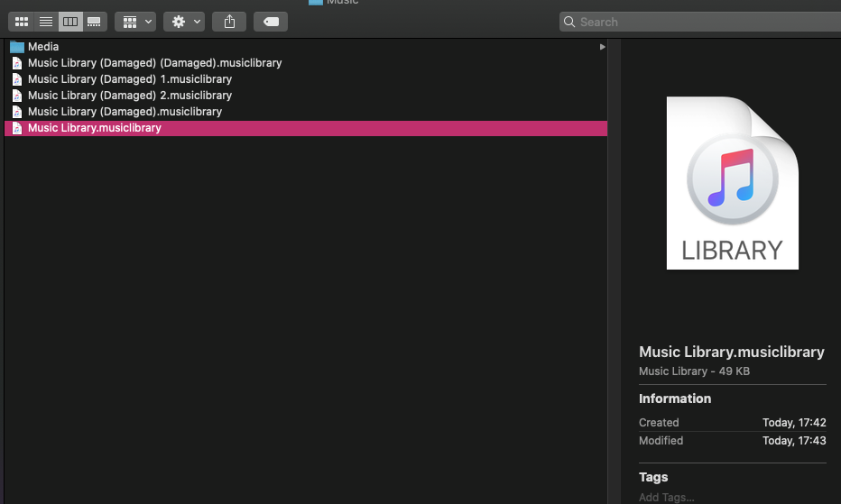The height and width of the screenshot is (504, 841).
Task: Click the Information heading
Action: (675, 399)
